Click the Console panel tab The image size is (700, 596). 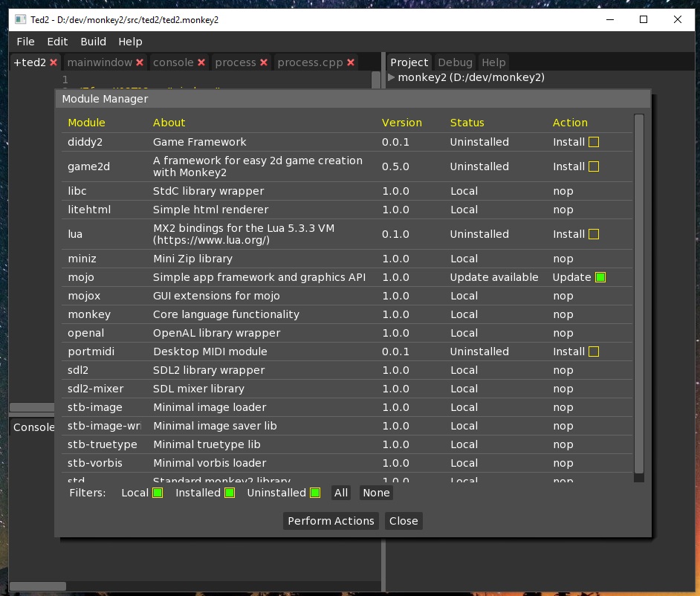(33, 427)
